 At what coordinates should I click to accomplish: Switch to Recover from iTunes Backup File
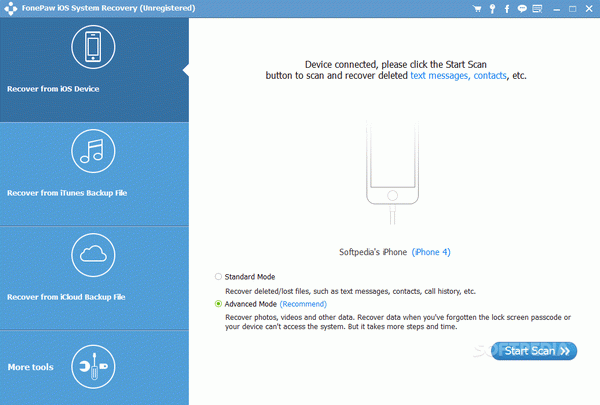[94, 174]
